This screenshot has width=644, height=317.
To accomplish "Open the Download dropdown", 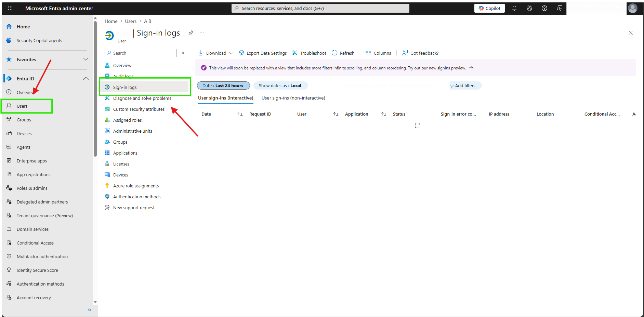I will click(x=216, y=53).
